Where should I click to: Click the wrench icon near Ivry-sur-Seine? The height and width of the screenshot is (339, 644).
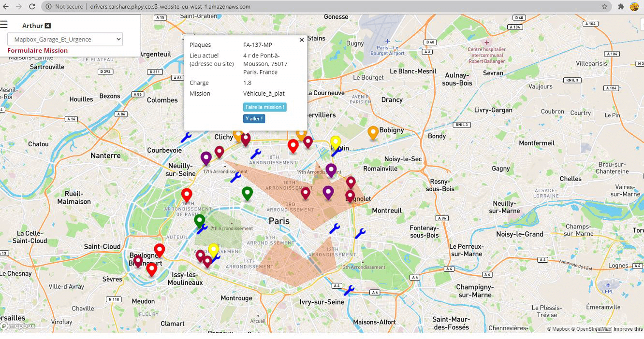click(349, 291)
